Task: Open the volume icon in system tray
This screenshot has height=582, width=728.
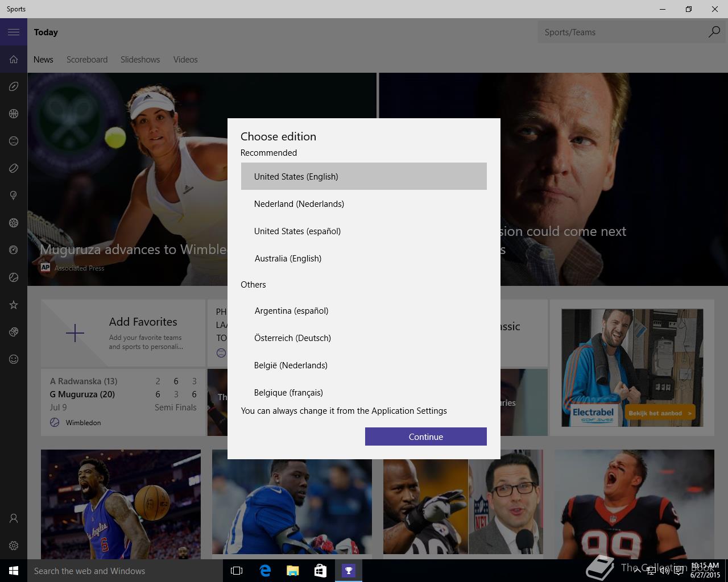Action: pyautogui.click(x=664, y=571)
